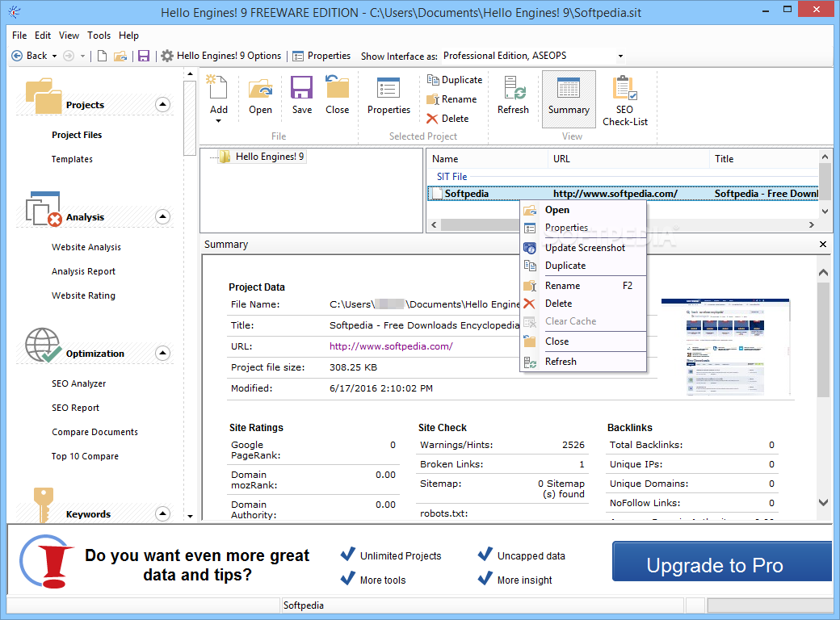Click Rename in the ribbon
This screenshot has width=840, height=620.
[451, 99]
